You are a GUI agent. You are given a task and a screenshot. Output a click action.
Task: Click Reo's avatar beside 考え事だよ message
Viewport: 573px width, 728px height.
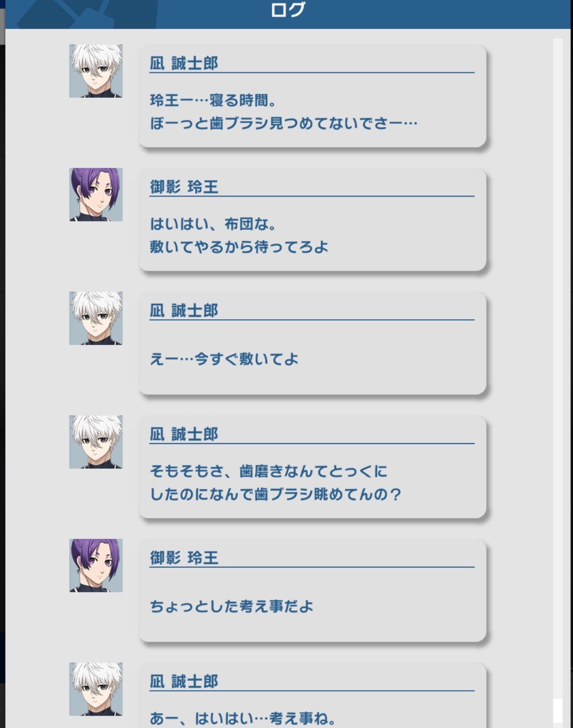(96, 566)
